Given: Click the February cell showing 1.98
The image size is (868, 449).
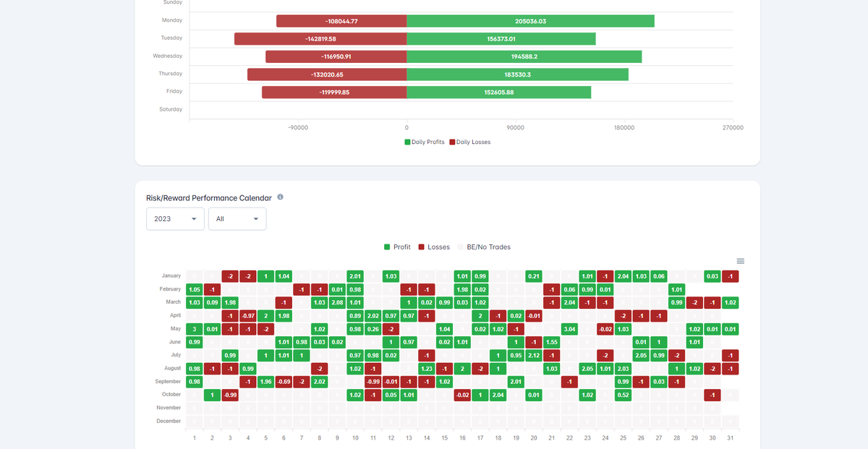Looking at the screenshot, I should [462, 289].
